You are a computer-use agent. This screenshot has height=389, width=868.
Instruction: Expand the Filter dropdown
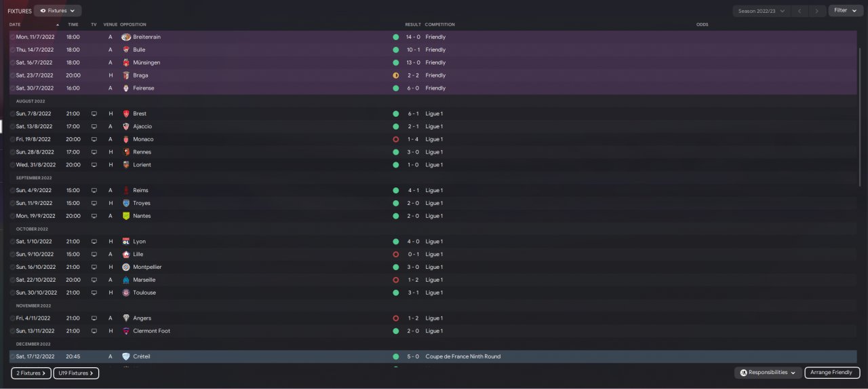(x=845, y=11)
